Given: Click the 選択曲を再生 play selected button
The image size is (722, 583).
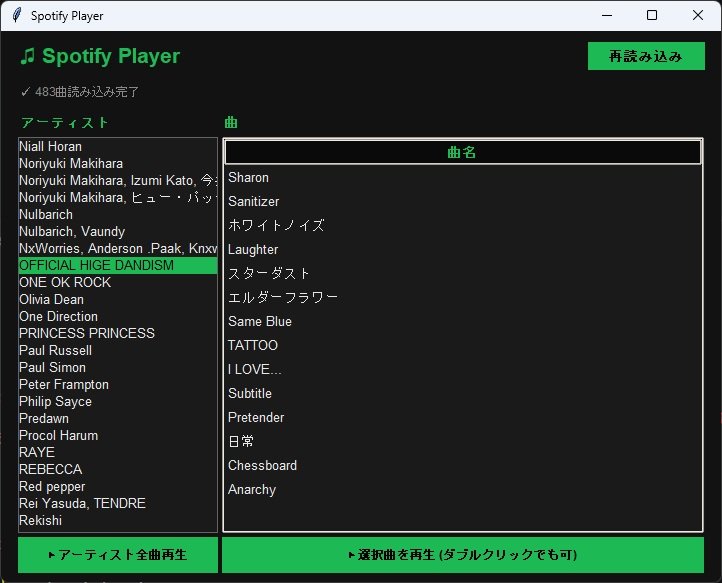Looking at the screenshot, I should pyautogui.click(x=463, y=554).
